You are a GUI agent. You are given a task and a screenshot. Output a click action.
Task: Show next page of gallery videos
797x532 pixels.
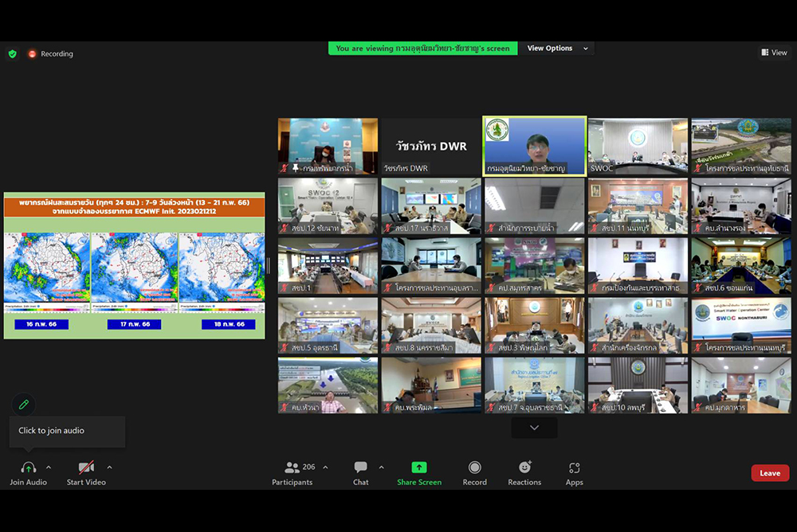[534, 428]
